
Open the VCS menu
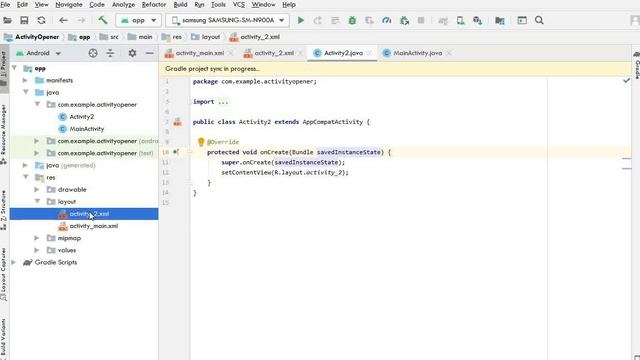(239, 5)
